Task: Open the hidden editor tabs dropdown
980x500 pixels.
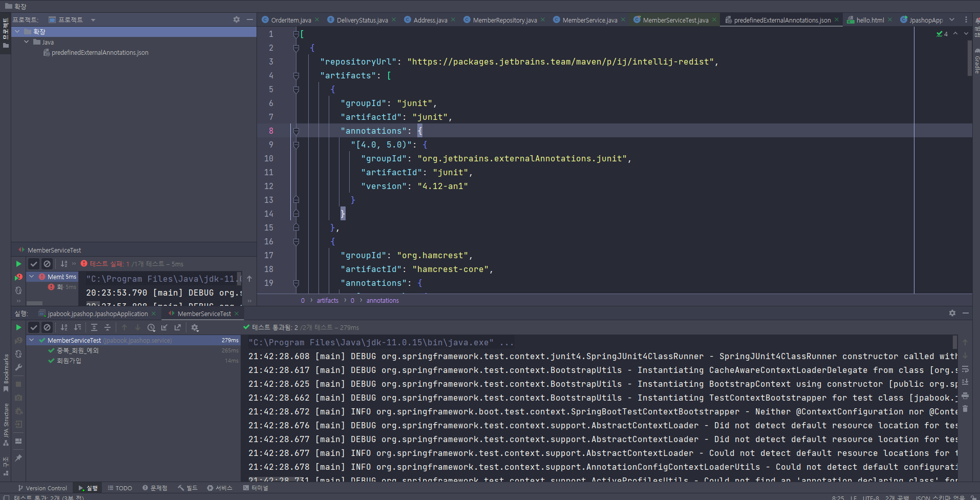Action: (951, 20)
